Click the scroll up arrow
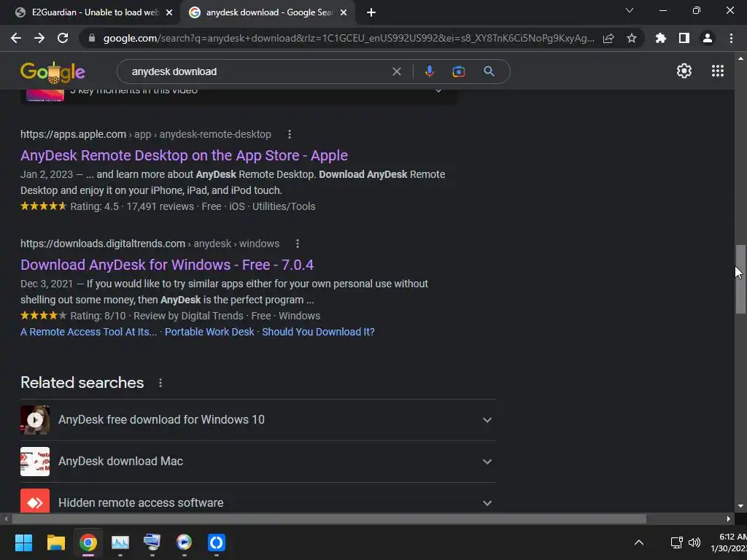This screenshot has width=747, height=560. pos(740,58)
